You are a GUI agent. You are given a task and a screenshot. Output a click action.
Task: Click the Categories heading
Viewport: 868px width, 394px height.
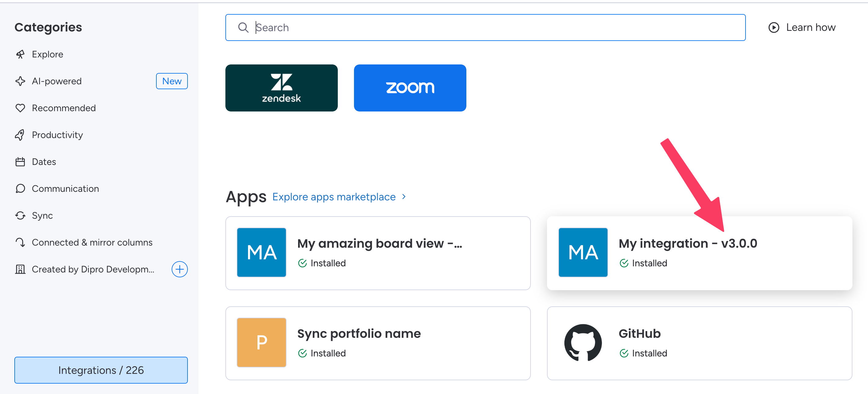pyautogui.click(x=48, y=27)
